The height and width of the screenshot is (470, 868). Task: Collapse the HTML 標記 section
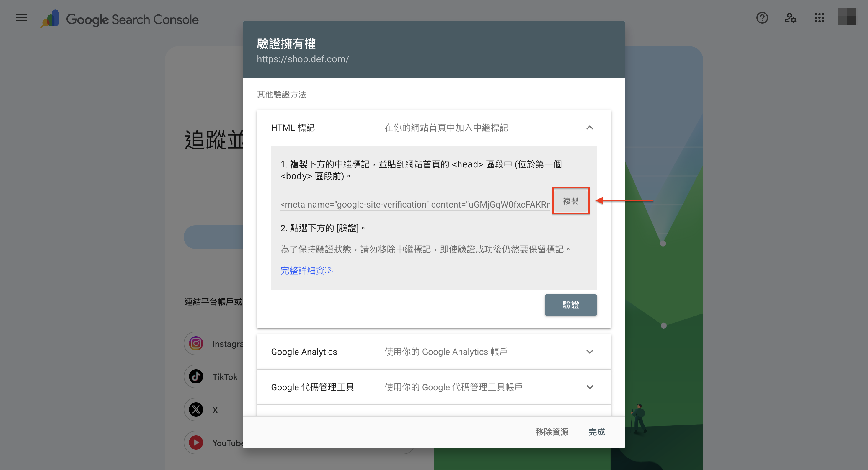click(589, 128)
